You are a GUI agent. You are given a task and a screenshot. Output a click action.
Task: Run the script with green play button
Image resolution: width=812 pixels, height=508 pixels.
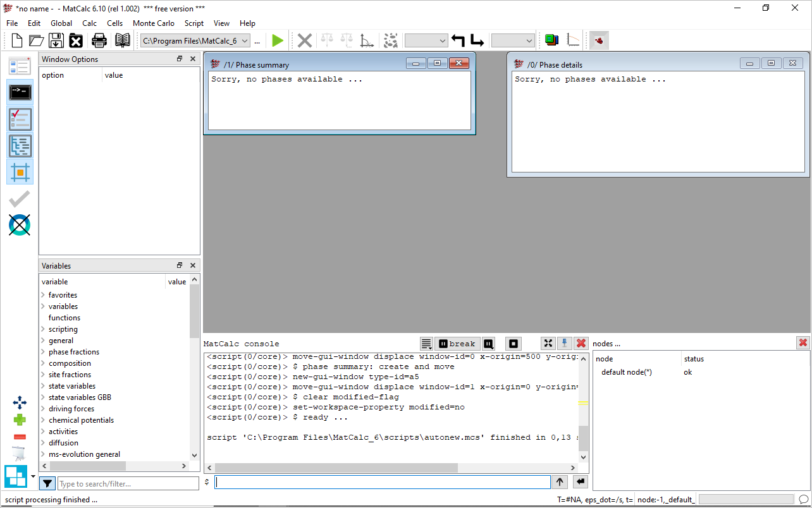(x=277, y=40)
